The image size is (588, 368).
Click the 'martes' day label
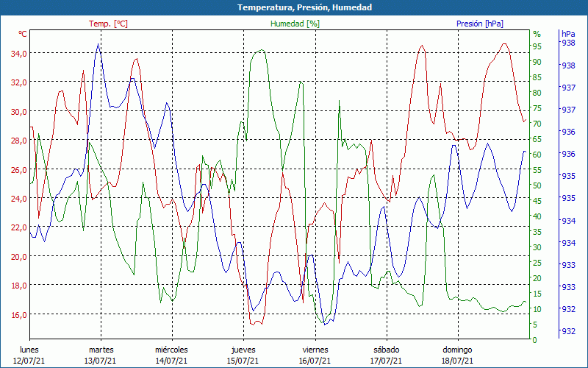coord(101,350)
